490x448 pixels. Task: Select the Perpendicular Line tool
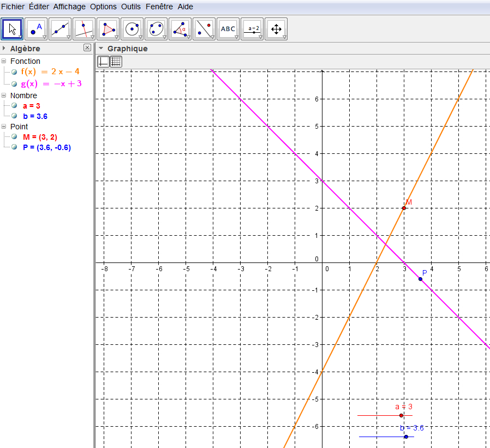(x=84, y=29)
